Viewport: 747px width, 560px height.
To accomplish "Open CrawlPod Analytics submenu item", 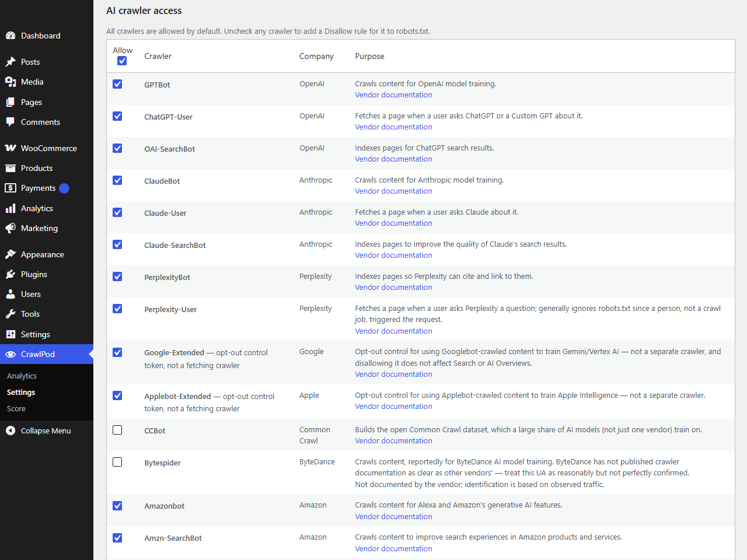I will click(x=22, y=376).
